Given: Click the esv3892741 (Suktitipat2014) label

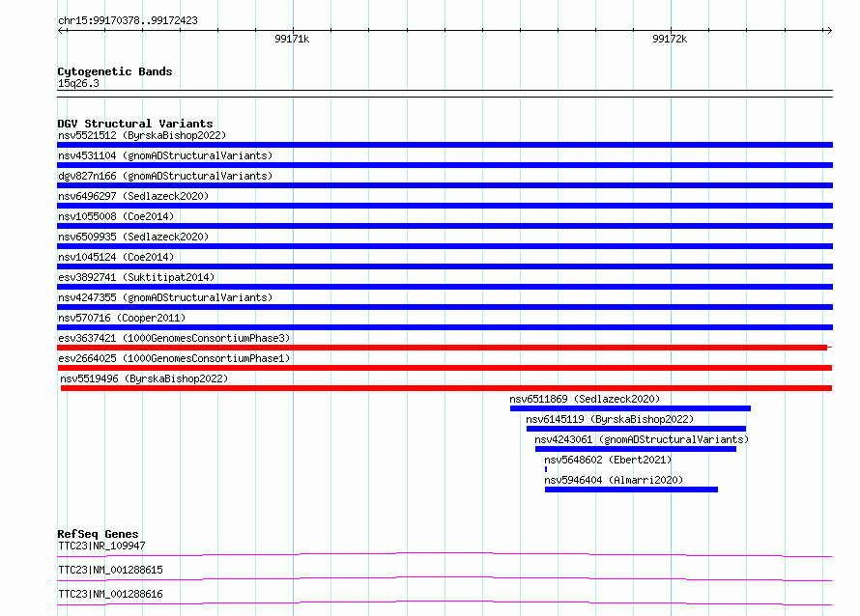Looking at the screenshot, I should point(136,277).
